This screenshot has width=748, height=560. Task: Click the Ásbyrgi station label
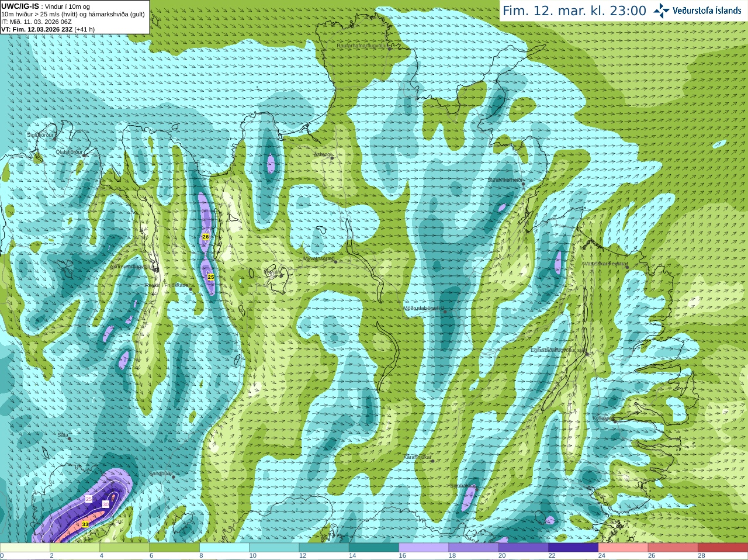(x=323, y=154)
